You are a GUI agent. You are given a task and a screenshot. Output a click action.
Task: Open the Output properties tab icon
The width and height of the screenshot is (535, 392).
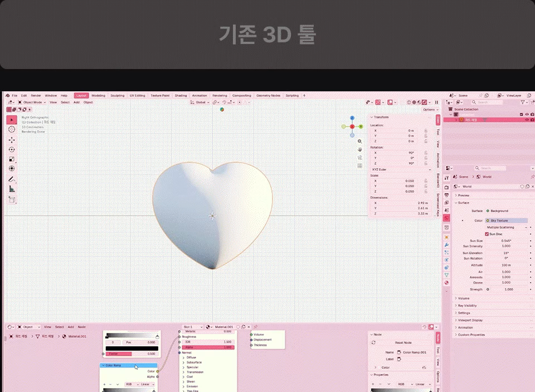coord(446,195)
